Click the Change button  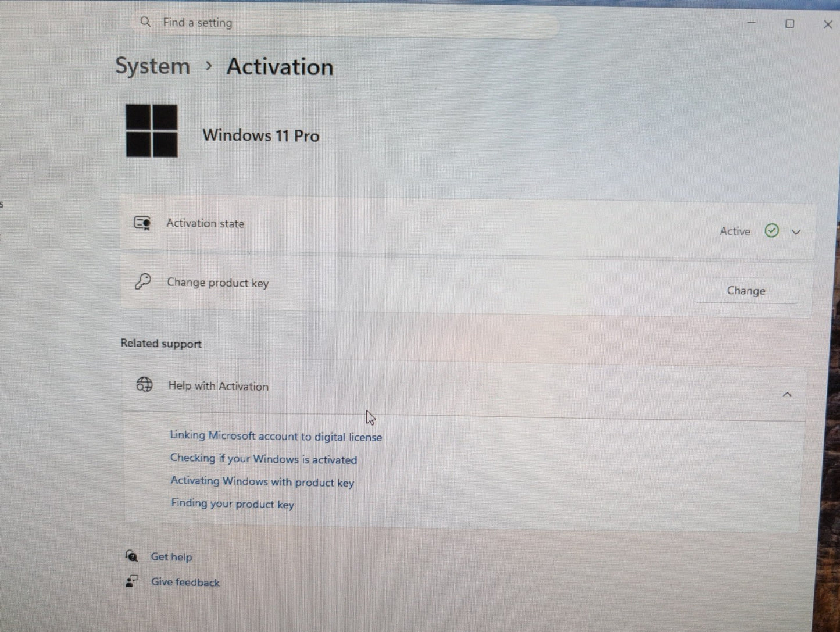pyautogui.click(x=746, y=291)
